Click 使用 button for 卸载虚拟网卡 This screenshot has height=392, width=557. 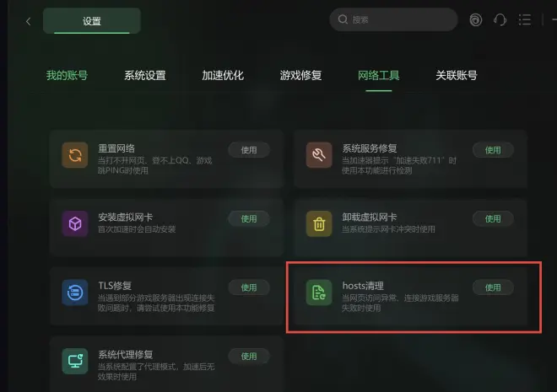click(x=493, y=219)
